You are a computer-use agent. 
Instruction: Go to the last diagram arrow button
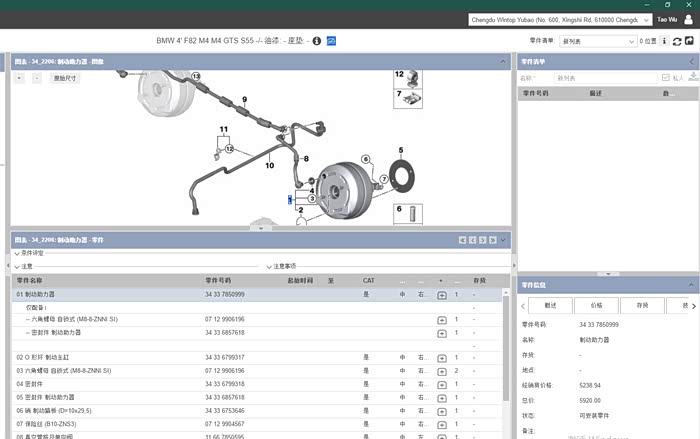pos(494,240)
